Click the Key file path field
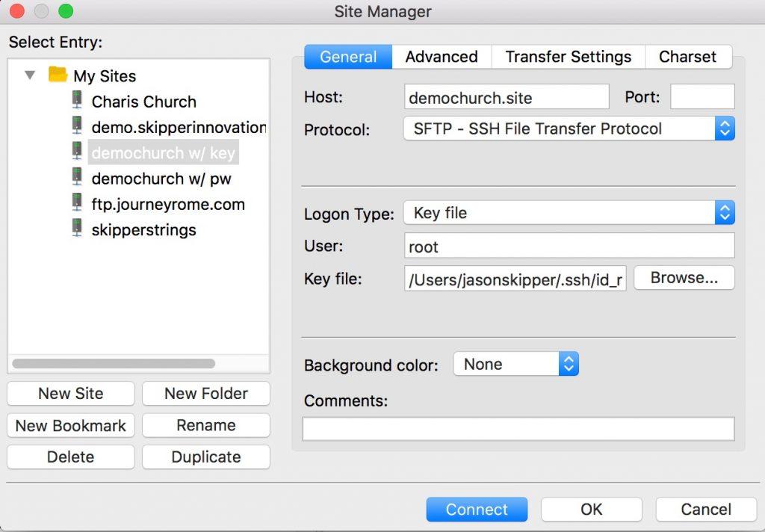Viewport: 765px width, 532px height. 515,279
